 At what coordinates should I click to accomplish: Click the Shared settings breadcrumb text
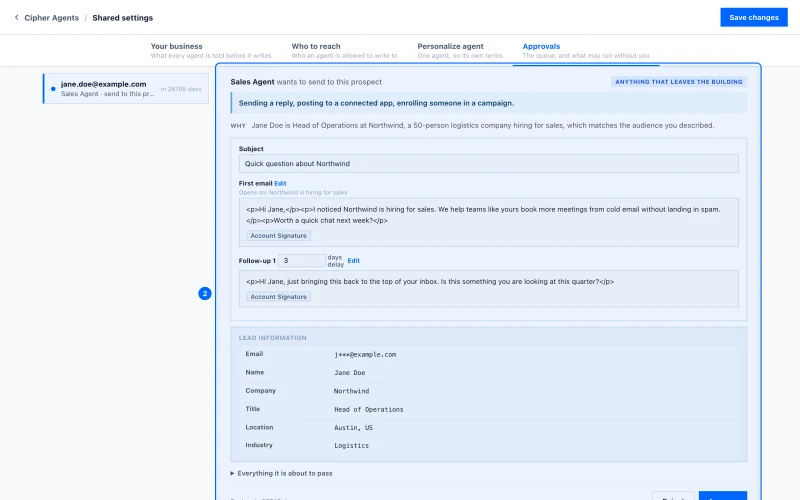(x=122, y=18)
